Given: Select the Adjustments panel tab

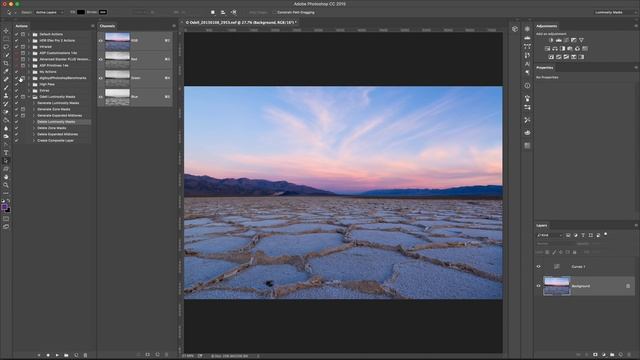Looking at the screenshot, I should [547, 26].
